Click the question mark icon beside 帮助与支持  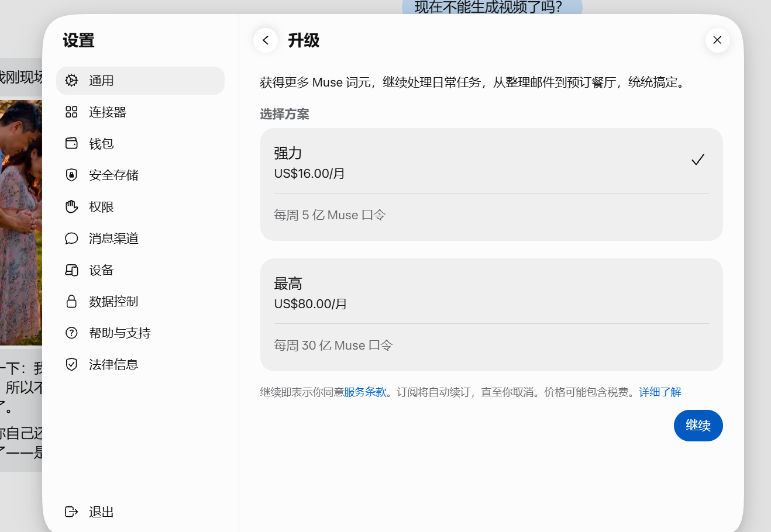(71, 333)
